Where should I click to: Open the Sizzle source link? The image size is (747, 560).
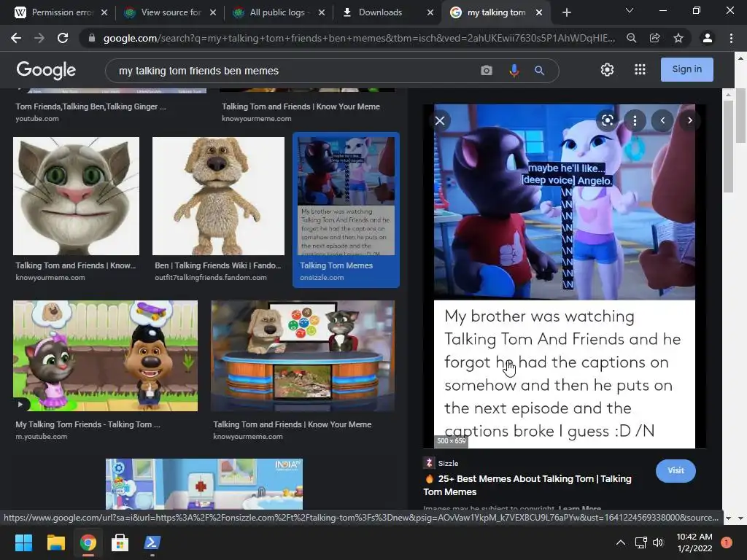(441, 463)
